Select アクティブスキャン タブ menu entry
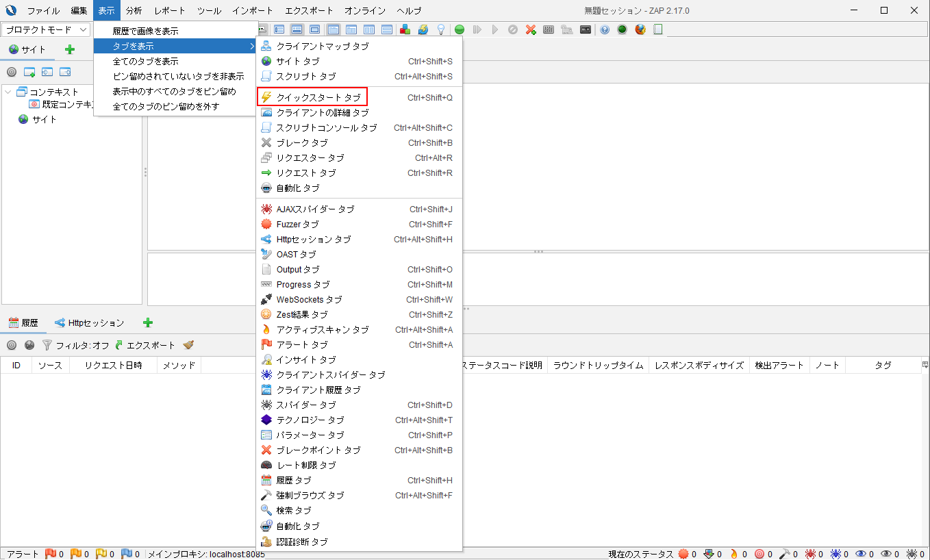The height and width of the screenshot is (560, 930). pos(360,329)
